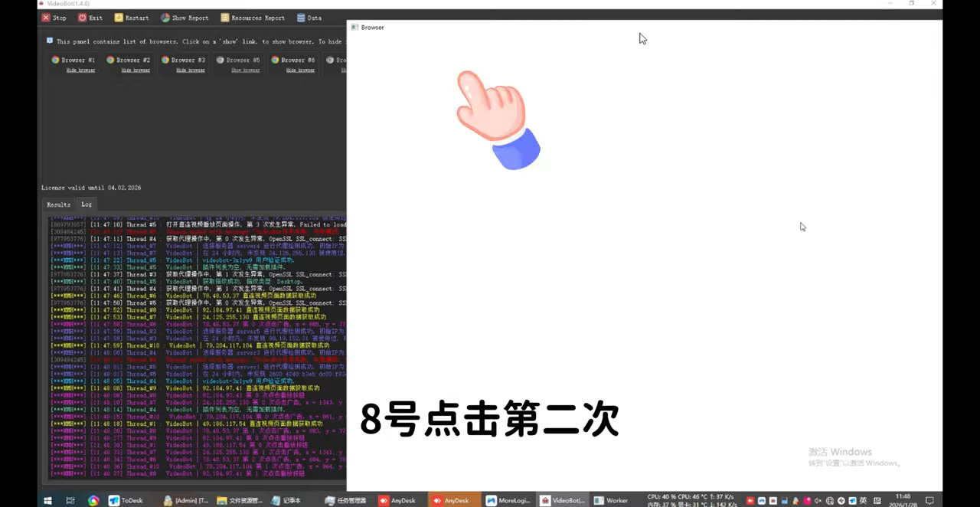Click the red Stop icon
Viewport: 980px width, 507px height.
coord(46,18)
